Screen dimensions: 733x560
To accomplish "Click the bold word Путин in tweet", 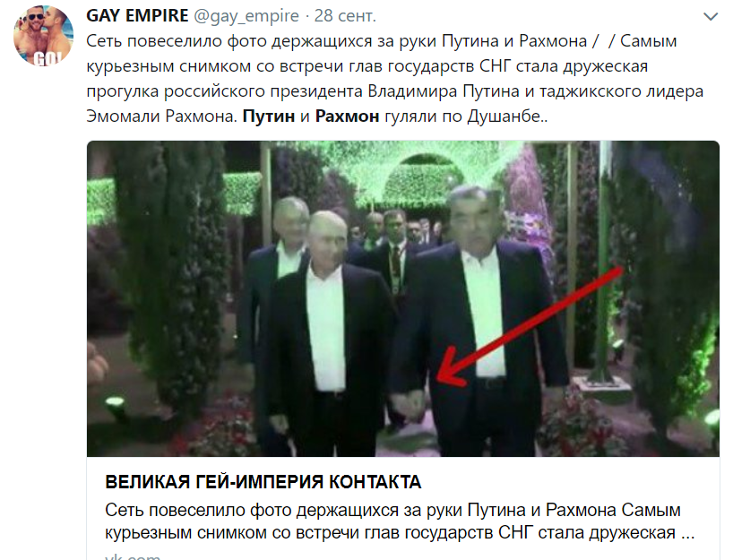I will click(269, 116).
